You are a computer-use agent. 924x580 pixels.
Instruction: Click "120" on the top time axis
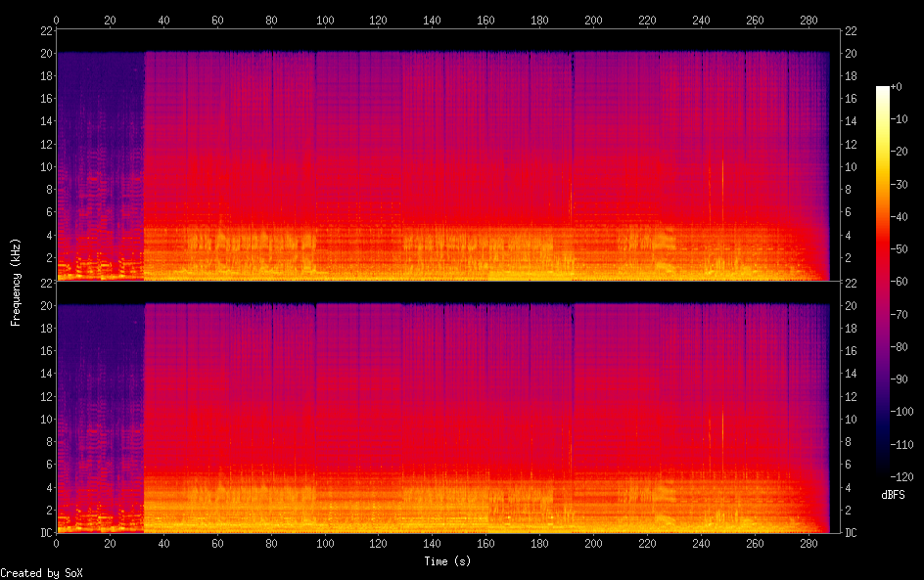click(379, 20)
